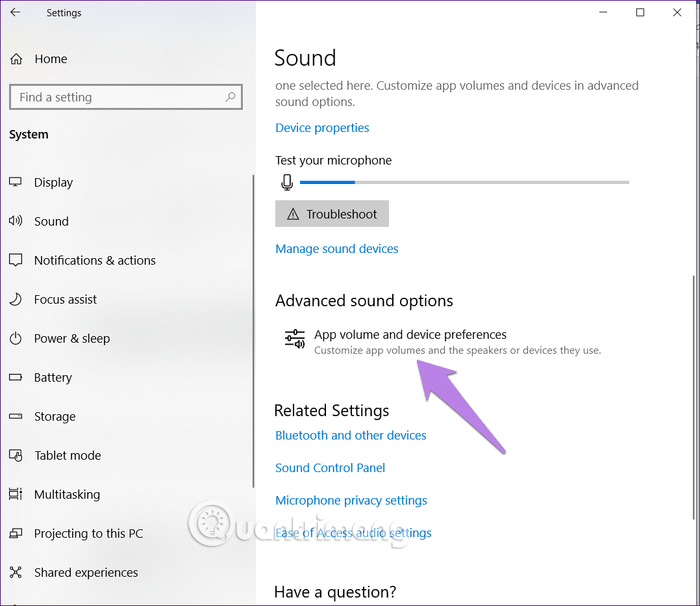This screenshot has height=606, width=700.
Task: Click the main page vertical scrollbar
Action: pos(693,397)
